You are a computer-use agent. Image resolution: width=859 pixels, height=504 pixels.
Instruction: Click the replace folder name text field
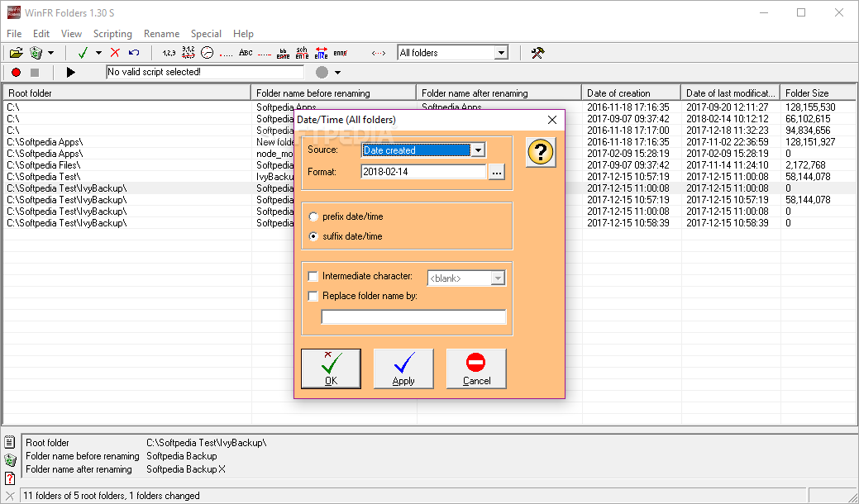click(413, 316)
